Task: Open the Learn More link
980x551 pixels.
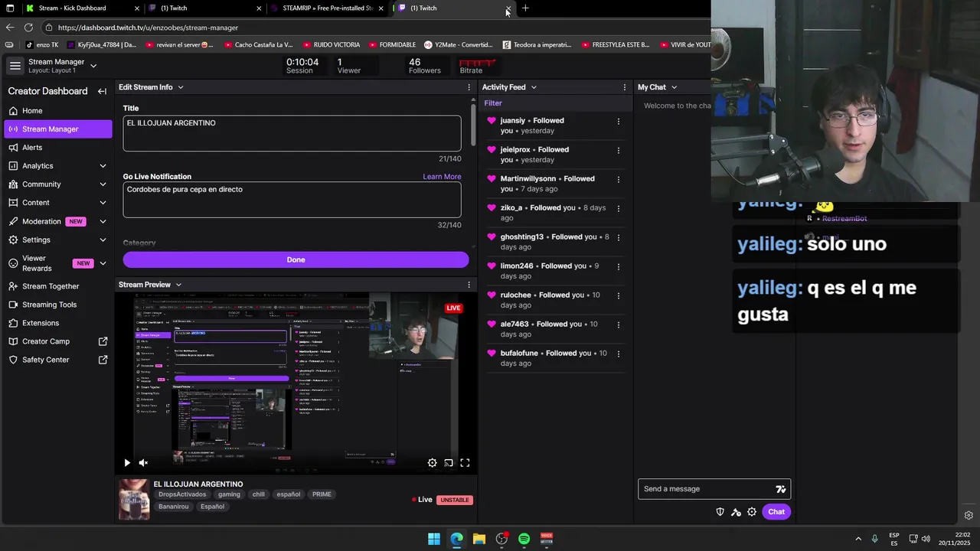Action: point(442,177)
